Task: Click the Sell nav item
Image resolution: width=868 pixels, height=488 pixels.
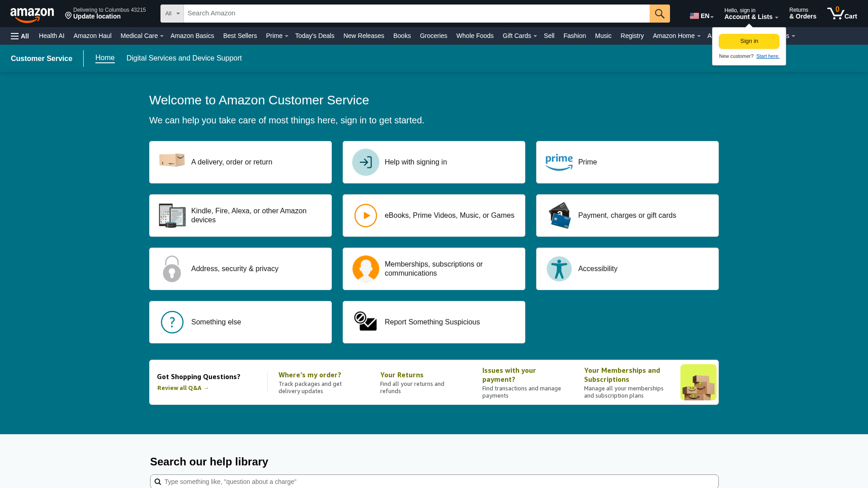Action: tap(549, 36)
